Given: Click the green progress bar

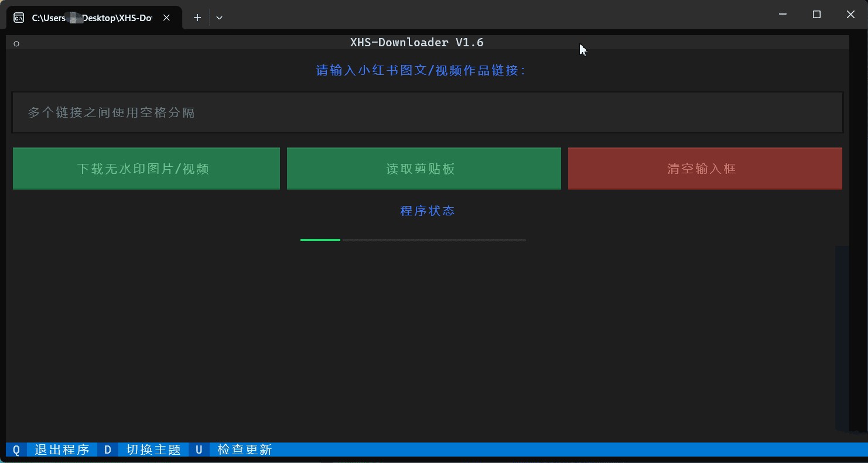Looking at the screenshot, I should pos(413,240).
